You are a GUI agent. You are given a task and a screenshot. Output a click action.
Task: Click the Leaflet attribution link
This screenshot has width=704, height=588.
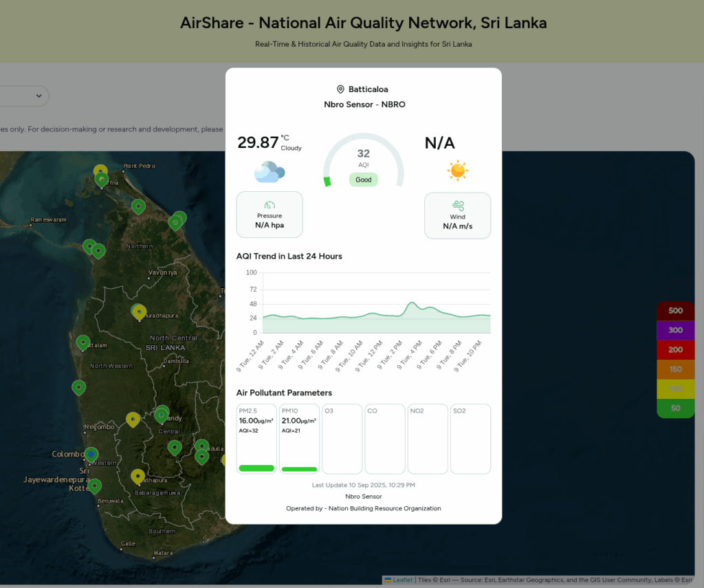click(x=402, y=580)
